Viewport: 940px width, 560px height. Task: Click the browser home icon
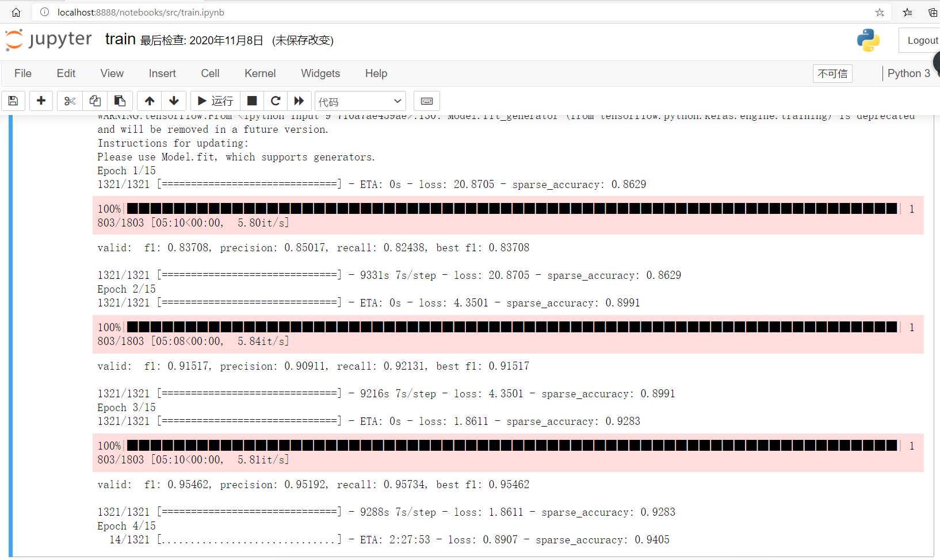tap(16, 12)
